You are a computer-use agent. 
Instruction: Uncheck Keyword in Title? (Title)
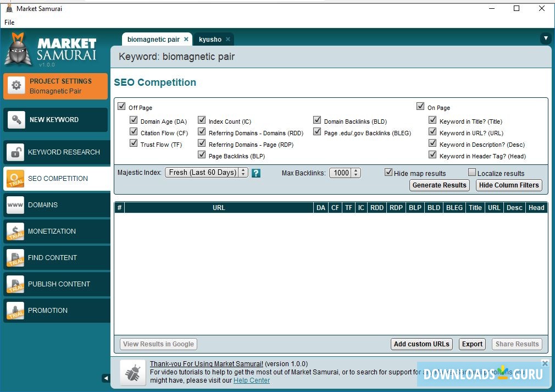click(432, 120)
